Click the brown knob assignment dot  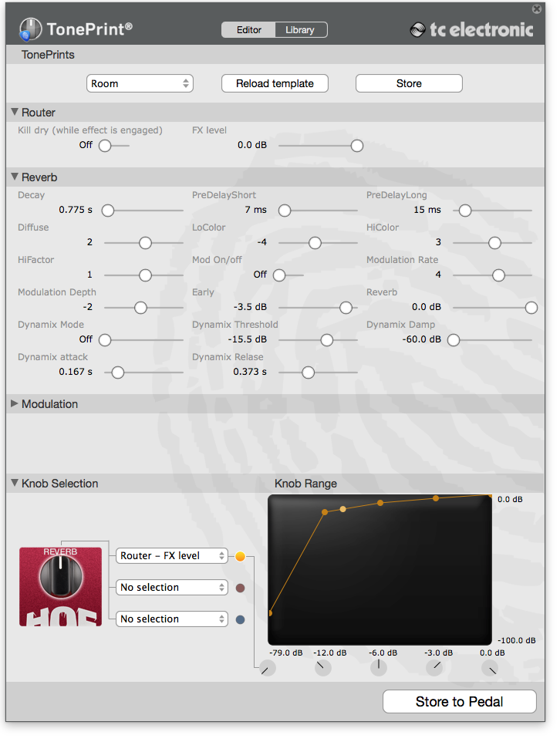[x=240, y=588]
